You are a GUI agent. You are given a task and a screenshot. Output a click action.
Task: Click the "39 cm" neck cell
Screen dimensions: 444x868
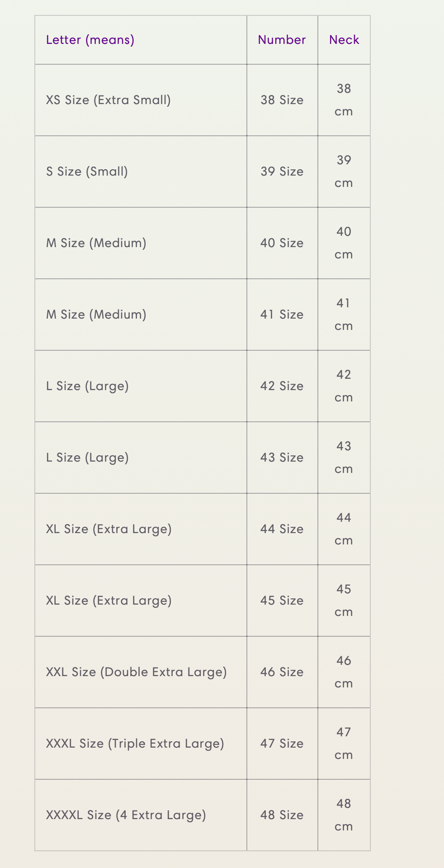click(x=344, y=172)
